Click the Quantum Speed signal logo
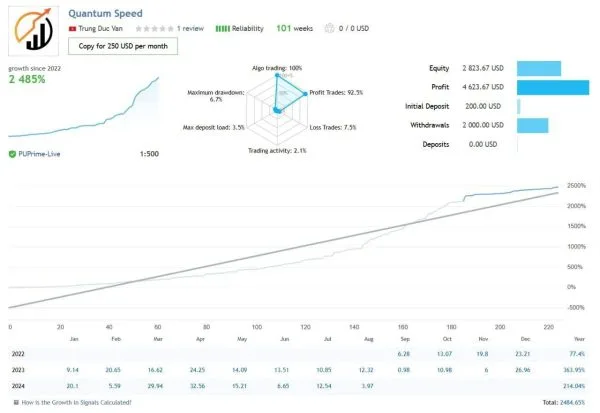The image size is (600, 413). point(34,31)
